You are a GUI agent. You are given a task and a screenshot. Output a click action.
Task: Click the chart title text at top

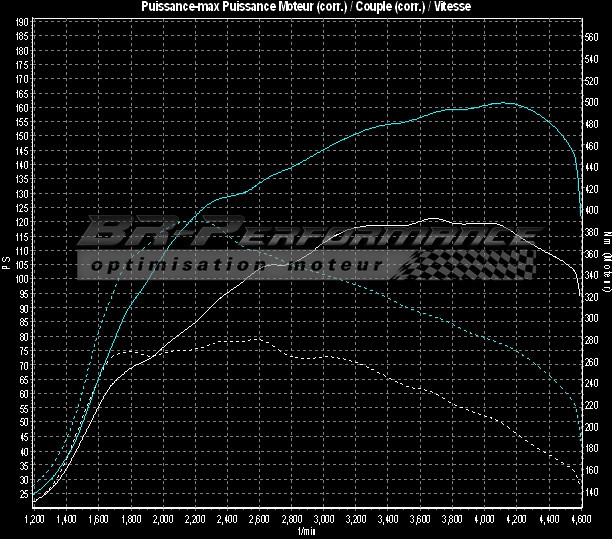click(x=306, y=7)
